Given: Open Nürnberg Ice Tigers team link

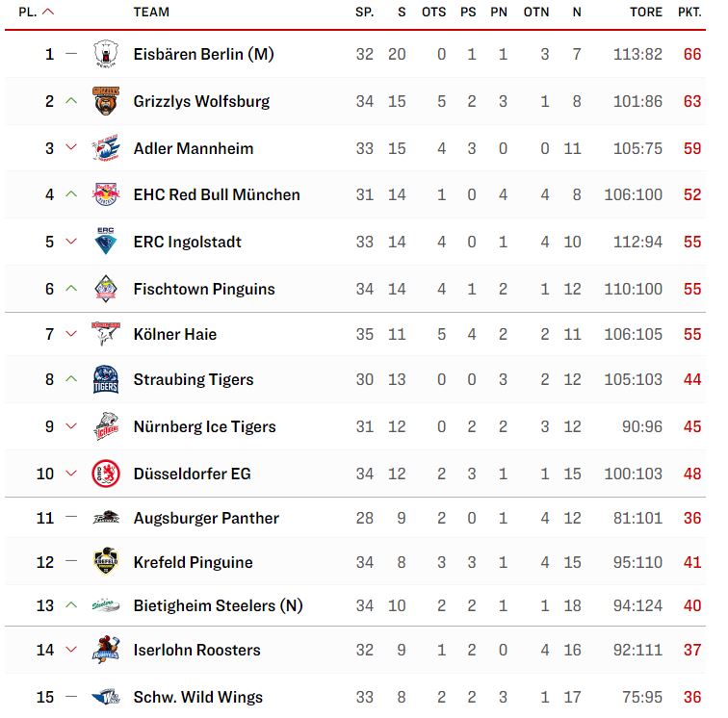Looking at the screenshot, I should tap(204, 426).
